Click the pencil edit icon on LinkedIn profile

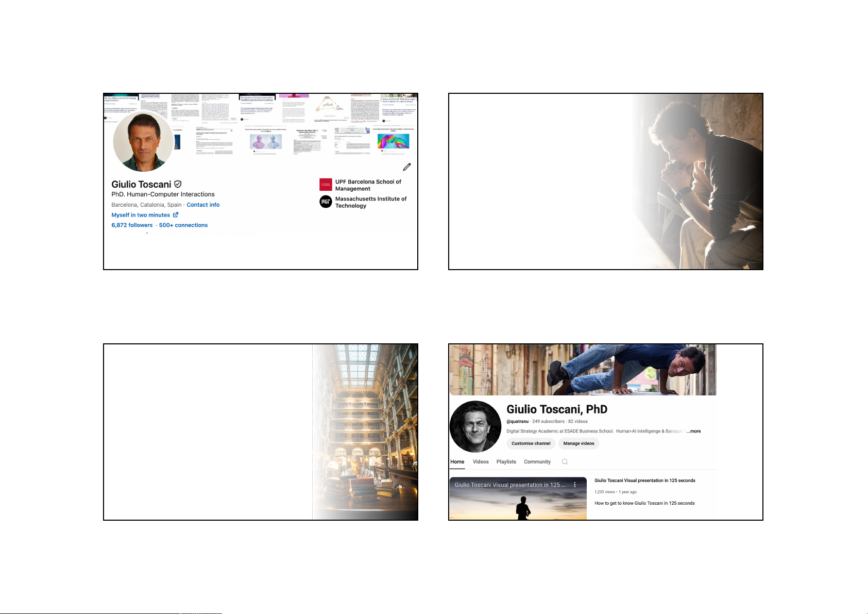(406, 167)
